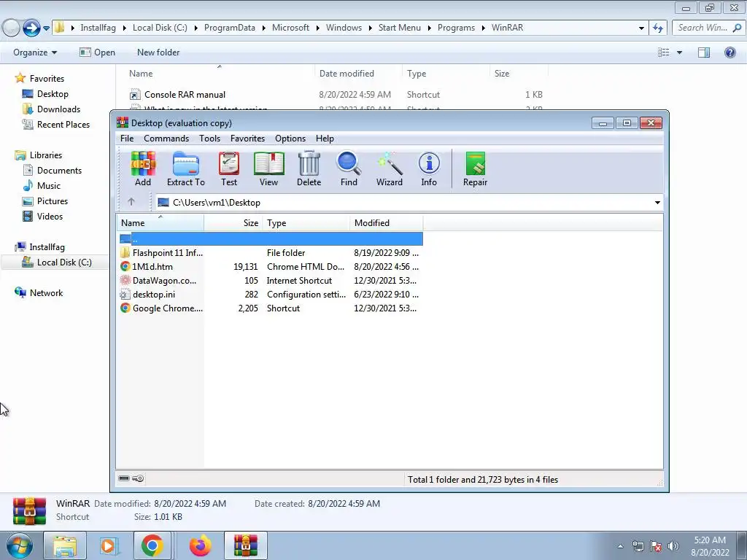This screenshot has height=560, width=747.
Task: Sort by Size column in WinRAR
Action: pyautogui.click(x=233, y=223)
